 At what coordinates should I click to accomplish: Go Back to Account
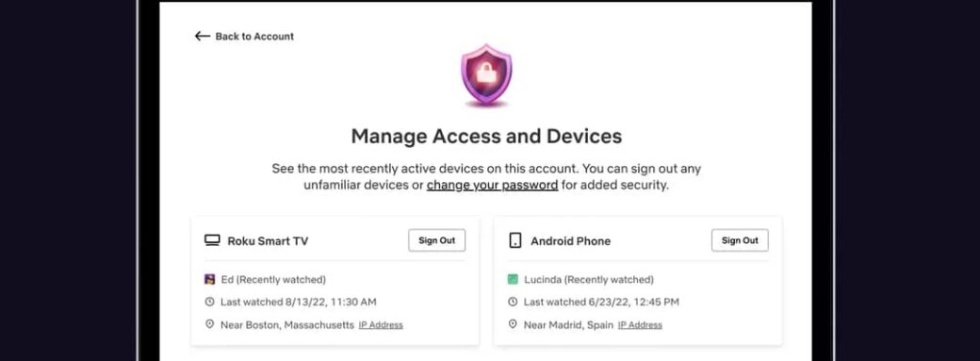pos(254,36)
